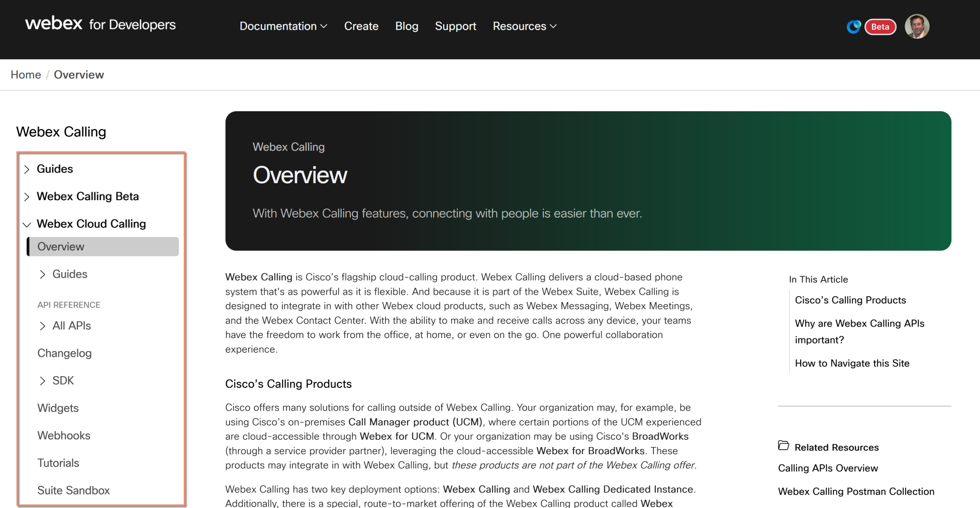This screenshot has width=980, height=508.
Task: Open Webex Calling Beta sidebar label
Action: pos(88,196)
